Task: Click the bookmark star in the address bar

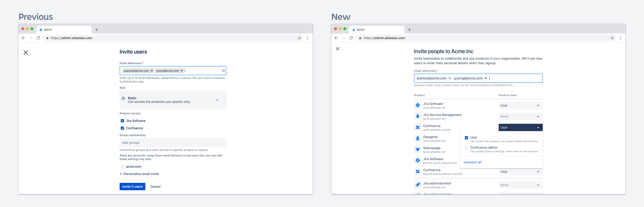Action: 299,38
